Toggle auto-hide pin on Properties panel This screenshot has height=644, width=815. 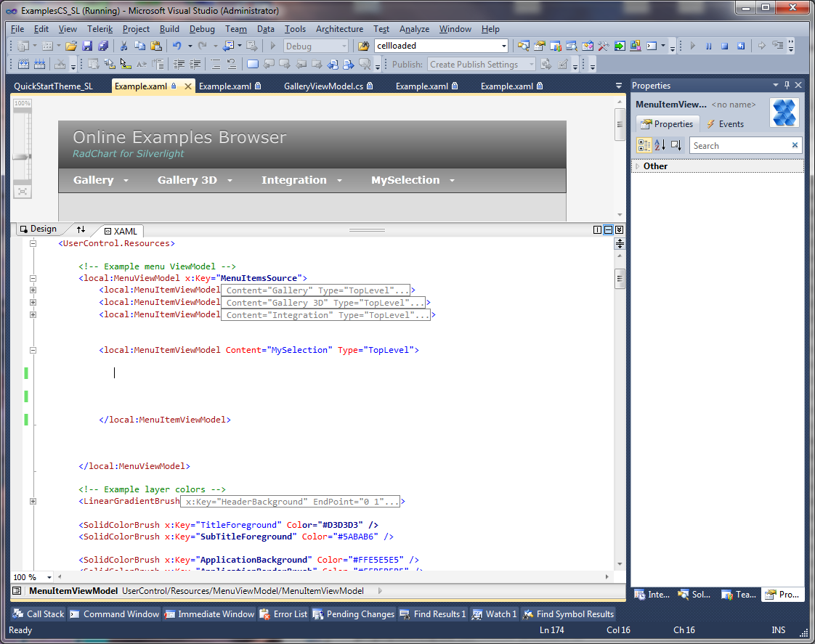click(x=787, y=85)
